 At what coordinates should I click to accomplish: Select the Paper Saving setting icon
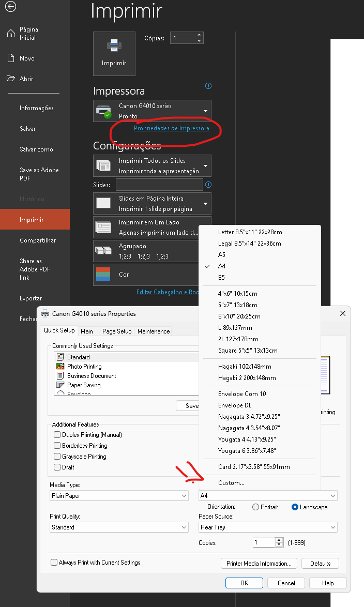click(x=60, y=385)
